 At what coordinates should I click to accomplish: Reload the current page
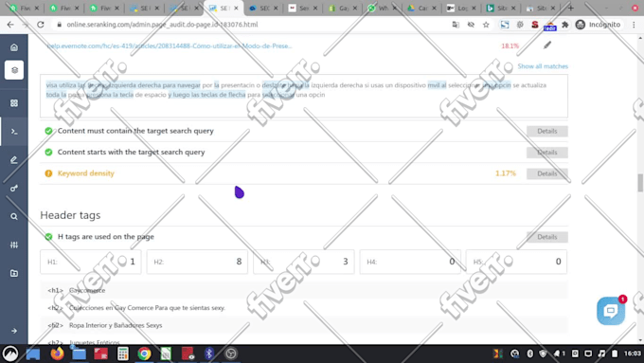point(40,25)
